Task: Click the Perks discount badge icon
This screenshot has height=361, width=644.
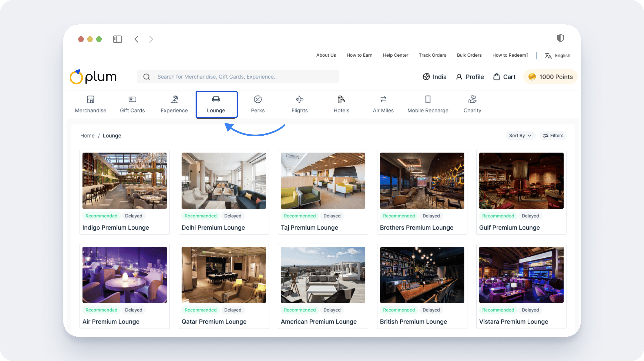Action: (x=258, y=99)
